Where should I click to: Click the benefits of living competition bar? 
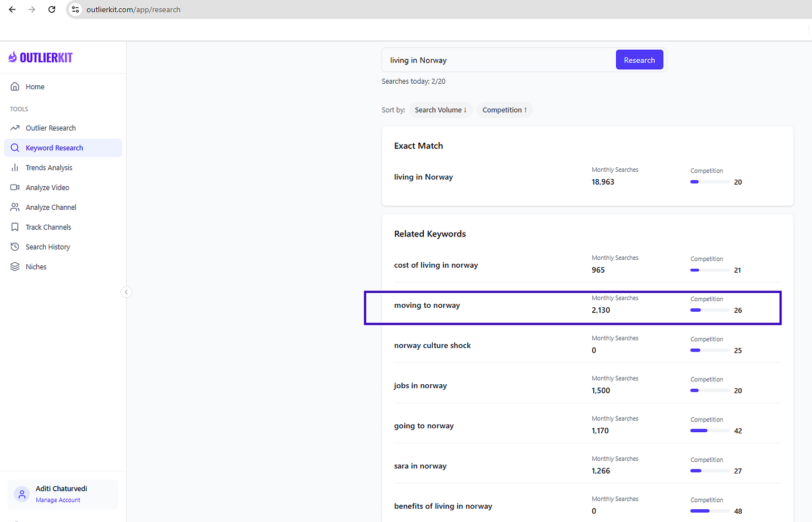(710, 511)
